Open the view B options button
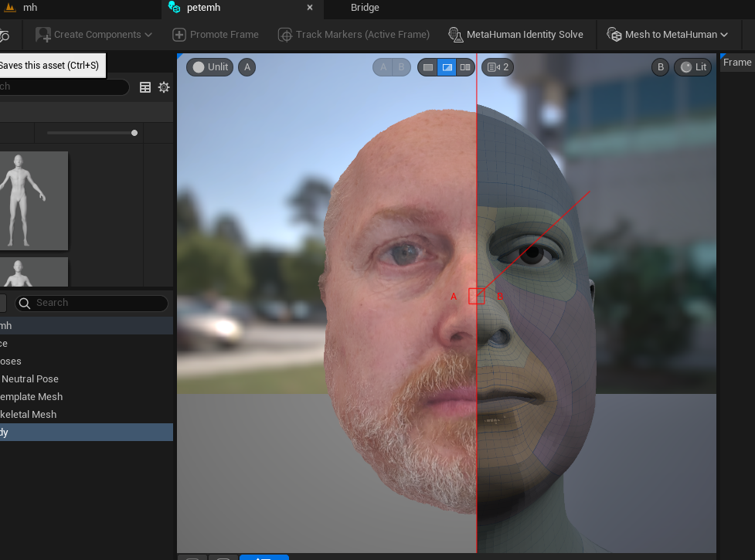Screen dimensions: 755x560 pos(661,67)
